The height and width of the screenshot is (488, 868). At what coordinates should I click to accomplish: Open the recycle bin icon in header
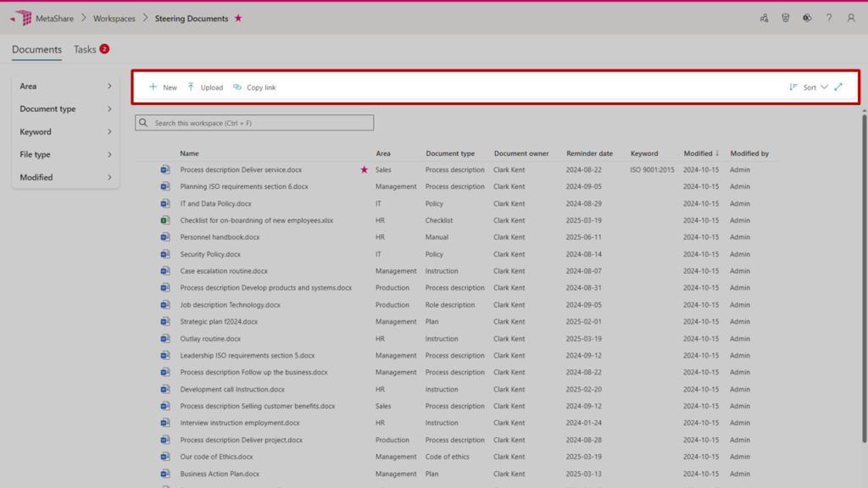786,18
